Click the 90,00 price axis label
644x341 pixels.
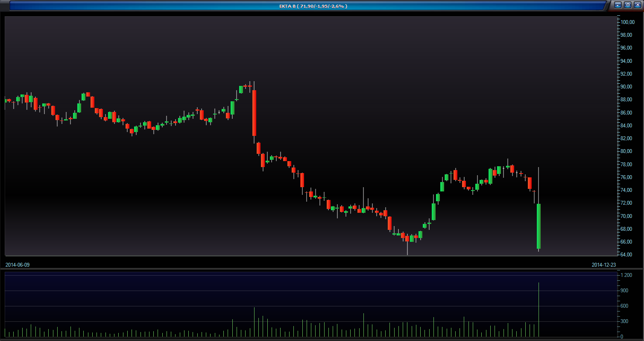pos(626,87)
